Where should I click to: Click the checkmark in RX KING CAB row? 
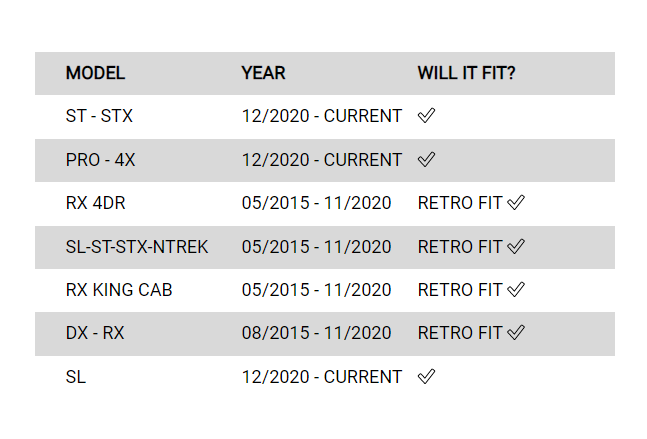coord(516,290)
